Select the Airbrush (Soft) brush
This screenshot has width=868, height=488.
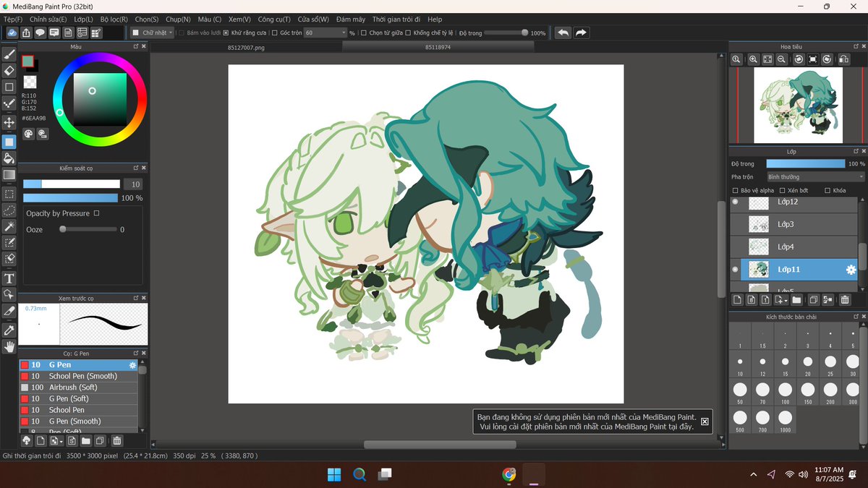(78, 388)
